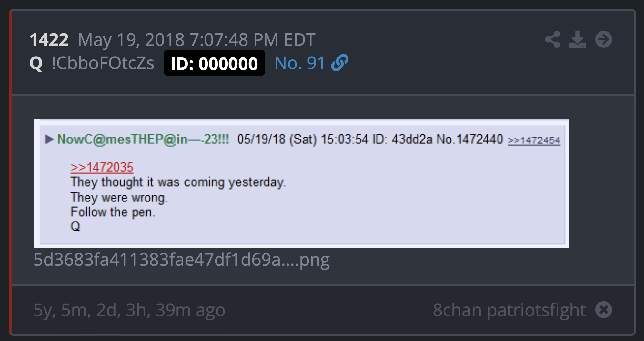Image resolution: width=644 pixels, height=341 pixels.
Task: Click No.1472440 in the embedded post
Action: (470, 139)
